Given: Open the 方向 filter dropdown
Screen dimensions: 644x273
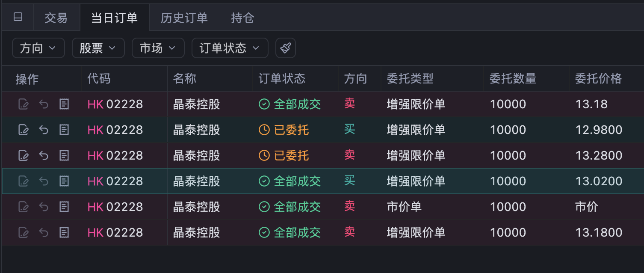Looking at the screenshot, I should click(x=38, y=48).
